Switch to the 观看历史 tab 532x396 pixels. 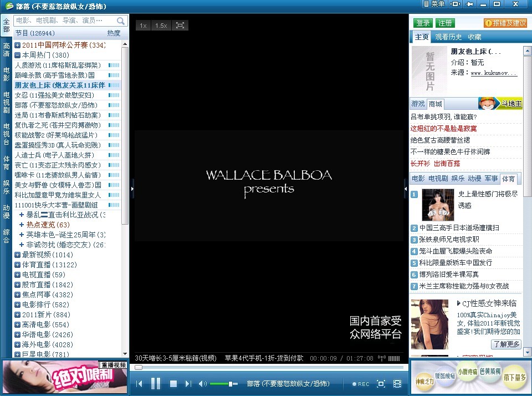[x=448, y=37]
